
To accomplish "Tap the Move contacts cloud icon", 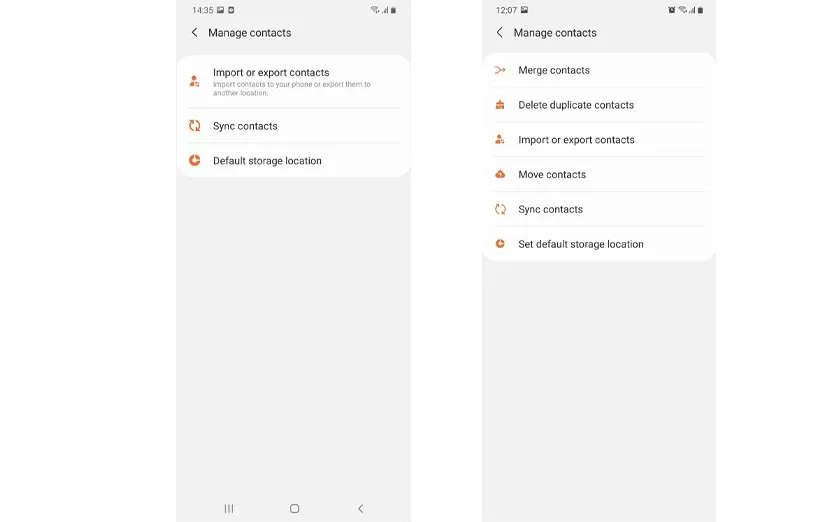I will coord(500,174).
